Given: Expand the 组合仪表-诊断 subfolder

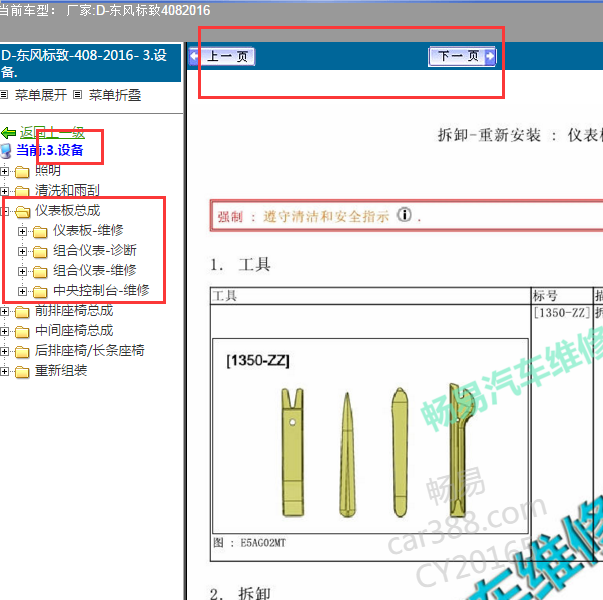Looking at the screenshot, I should [x=22, y=252].
